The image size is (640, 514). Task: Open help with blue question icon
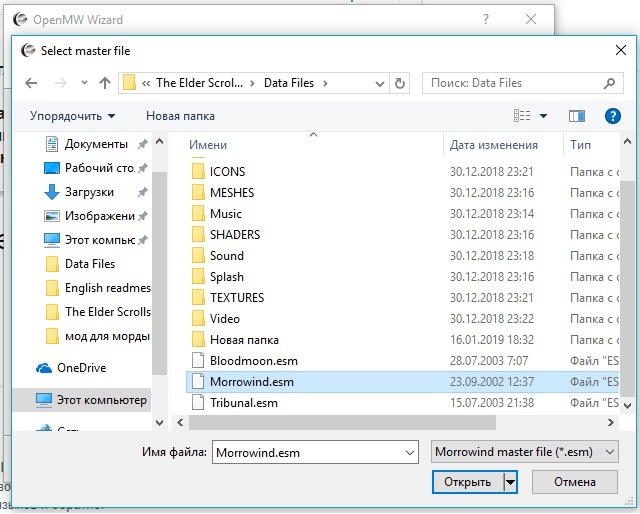[x=613, y=116]
